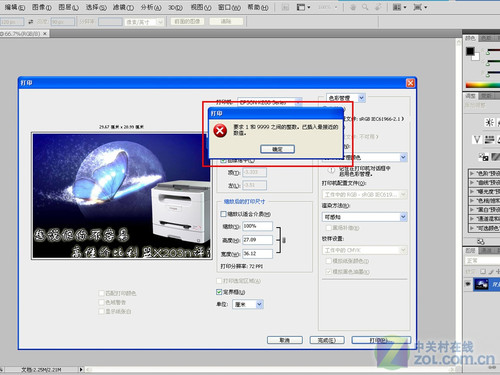The image size is (500, 375).
Task: Add a Vibrance adjustment V icon
Action: pos(477,139)
